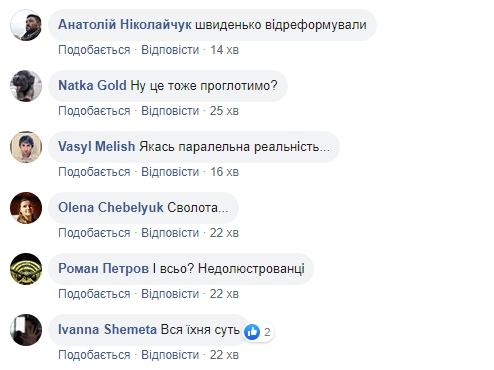This screenshot has width=494, height=370.
Task: Open Natka Gold's dog avatar
Action: click(26, 86)
